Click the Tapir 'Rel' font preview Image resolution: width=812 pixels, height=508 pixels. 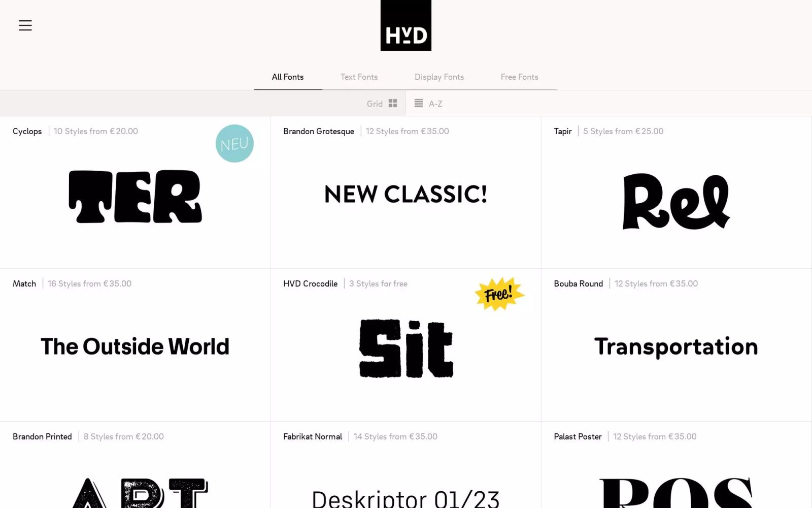coord(676,202)
